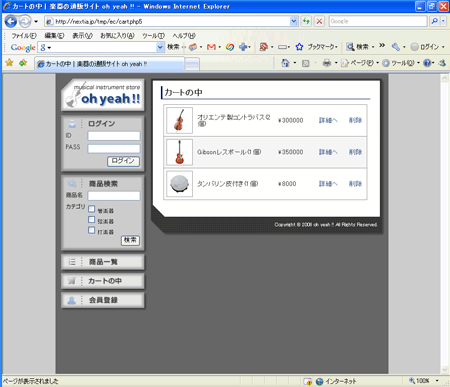Click the green Refresh page icon
Screen dimensions: 450x387
pyautogui.click(x=306, y=21)
